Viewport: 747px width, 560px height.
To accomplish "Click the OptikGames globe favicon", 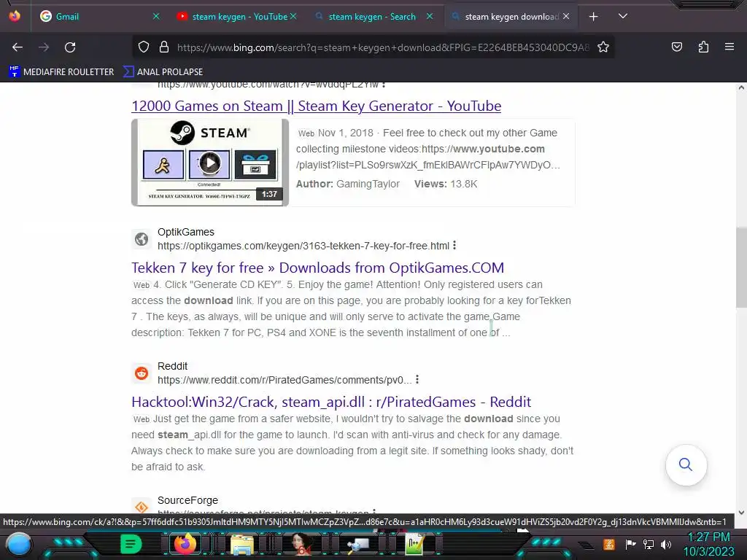I will click(x=142, y=238).
